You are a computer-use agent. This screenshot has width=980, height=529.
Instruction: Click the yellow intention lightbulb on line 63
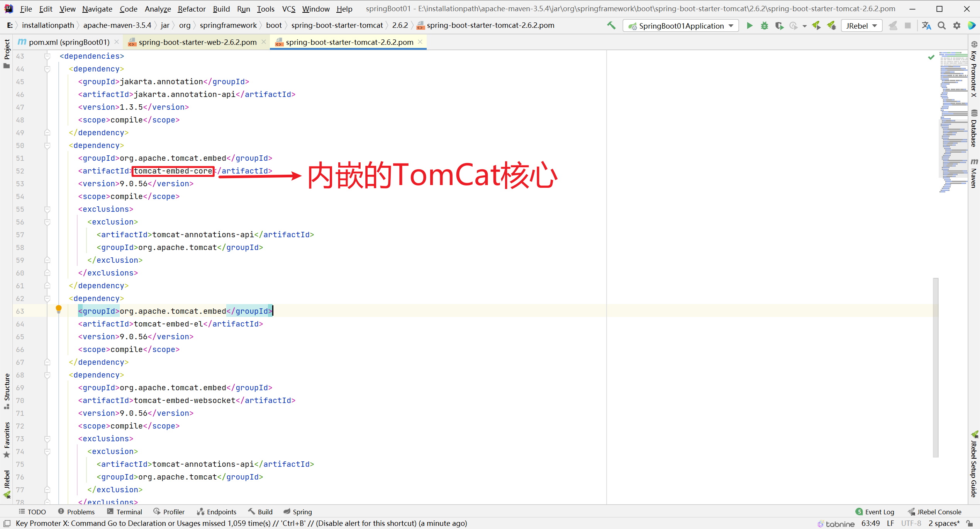coord(59,309)
